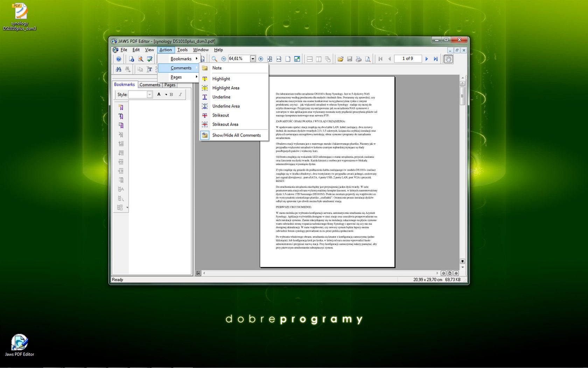Open the View menu
588x368 pixels.
pos(149,50)
